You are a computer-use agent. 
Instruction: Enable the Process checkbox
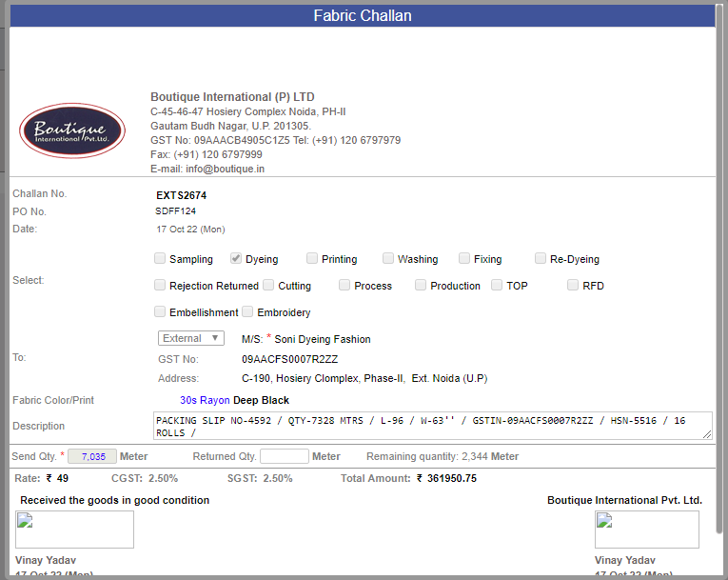pos(344,285)
